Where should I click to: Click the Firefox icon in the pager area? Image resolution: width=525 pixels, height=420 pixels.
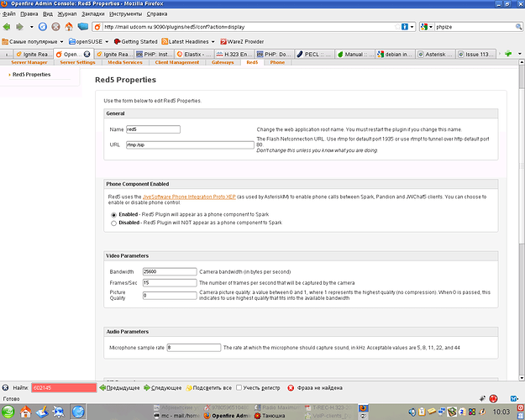point(363,408)
